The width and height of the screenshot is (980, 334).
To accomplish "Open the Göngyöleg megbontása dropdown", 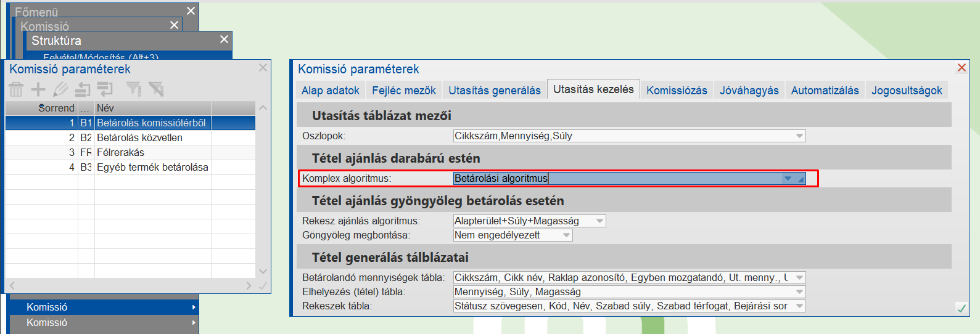I will pyautogui.click(x=566, y=235).
